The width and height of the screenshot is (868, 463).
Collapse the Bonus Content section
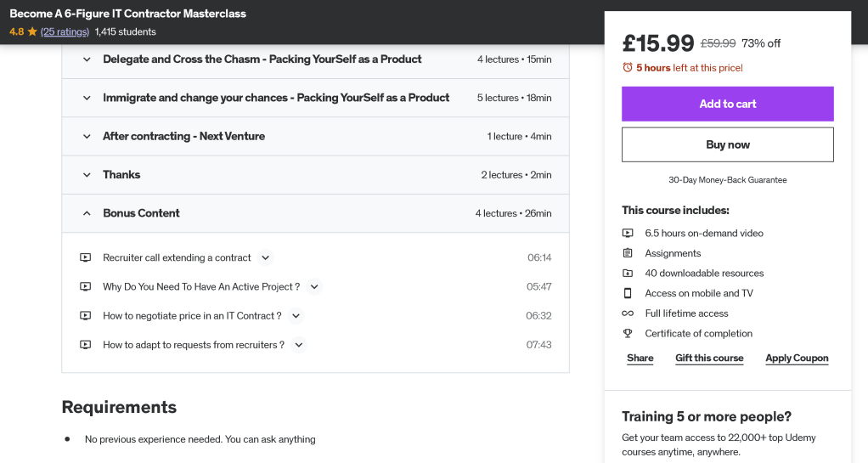click(x=316, y=213)
